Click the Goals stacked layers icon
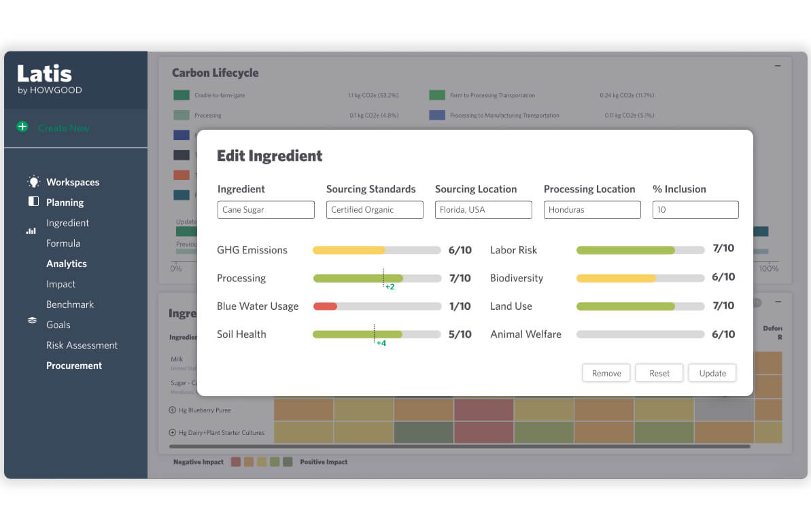Image resolution: width=811 pixels, height=532 pixels. click(32, 320)
